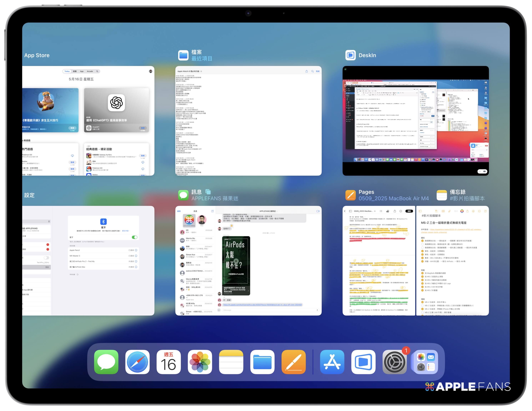Open DeskIn app in the dock
The width and height of the screenshot is (532, 411).
coord(363,362)
